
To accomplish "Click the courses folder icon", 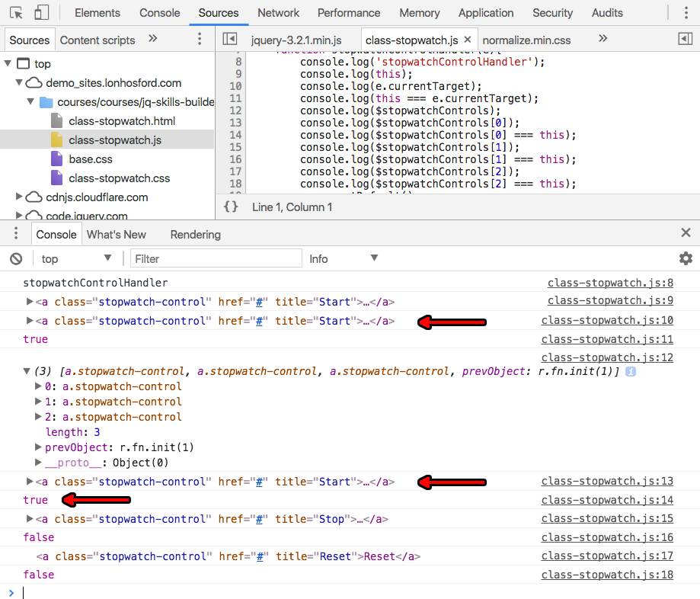I will click(46, 102).
